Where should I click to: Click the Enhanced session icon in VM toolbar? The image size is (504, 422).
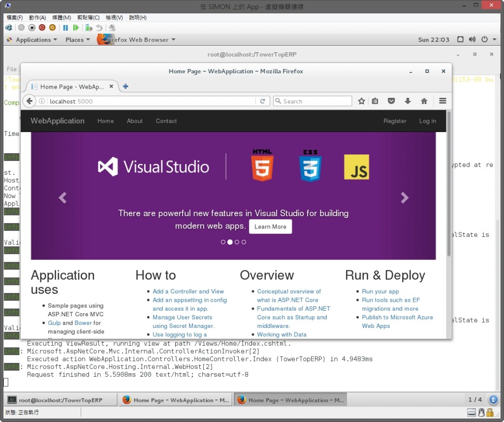[112, 28]
